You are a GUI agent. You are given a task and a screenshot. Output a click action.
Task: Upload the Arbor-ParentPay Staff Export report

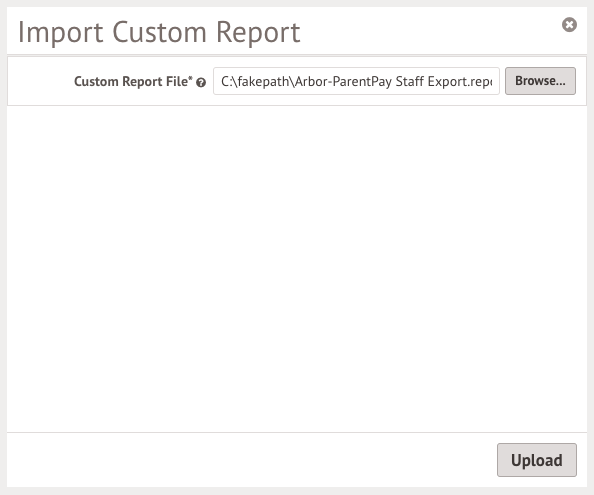click(537, 460)
